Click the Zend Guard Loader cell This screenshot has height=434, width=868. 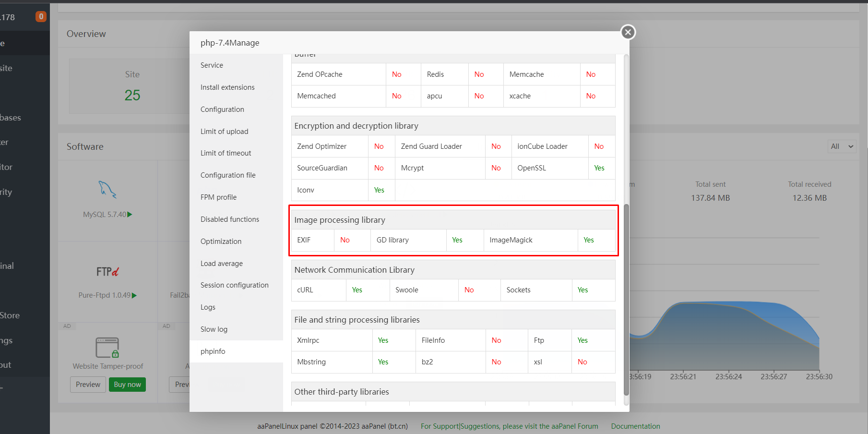[x=440, y=146]
